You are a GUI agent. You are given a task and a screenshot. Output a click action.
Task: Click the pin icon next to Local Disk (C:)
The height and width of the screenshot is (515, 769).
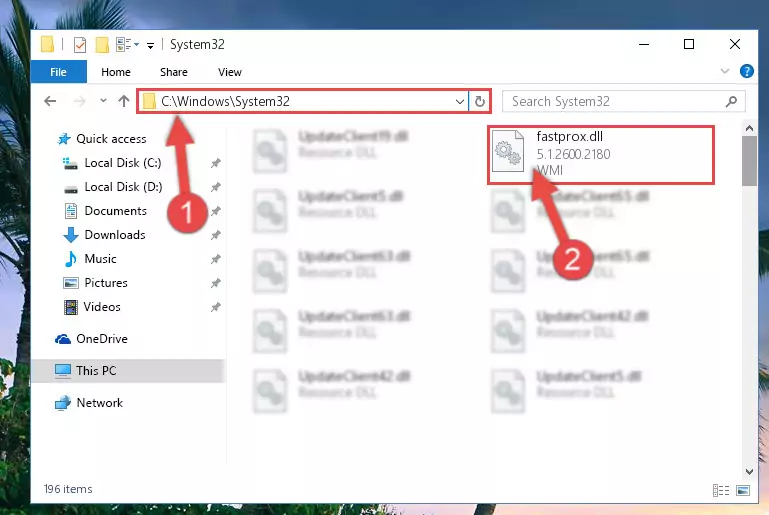(215, 163)
